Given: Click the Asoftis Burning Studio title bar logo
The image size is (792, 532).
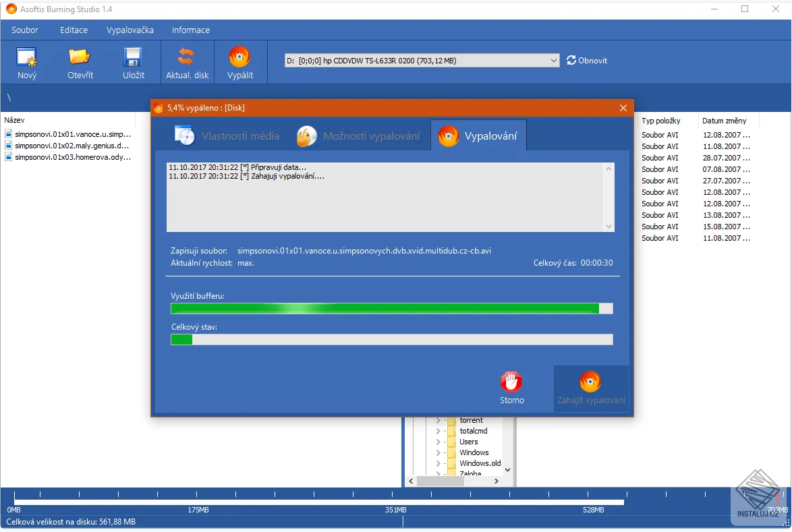Looking at the screenshot, I should point(11,9).
